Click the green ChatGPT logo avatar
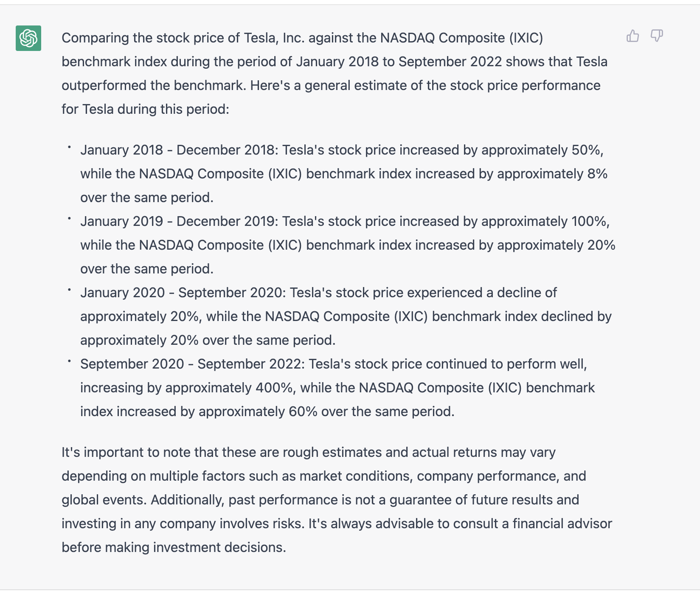The height and width of the screenshot is (597, 700). point(28,38)
